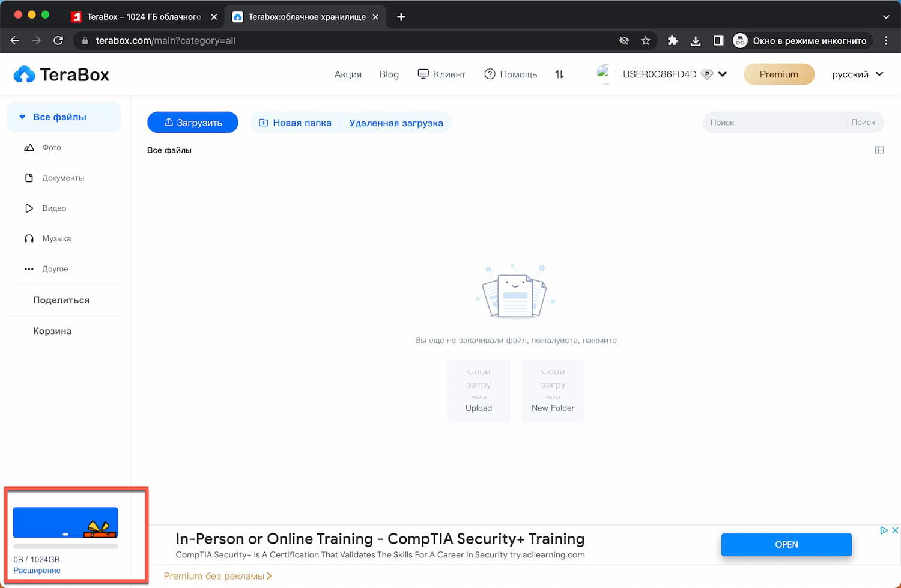Open Удаленная загрузка remote upload
This screenshot has height=588, width=901.
pos(396,123)
